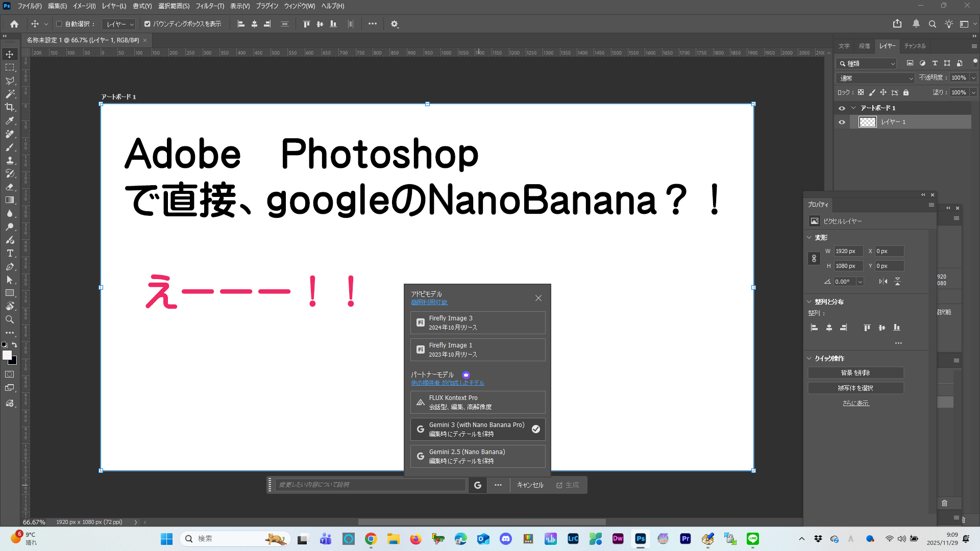Enable the 自動選択 checkbox
This screenshot has height=551, width=980.
(59, 24)
